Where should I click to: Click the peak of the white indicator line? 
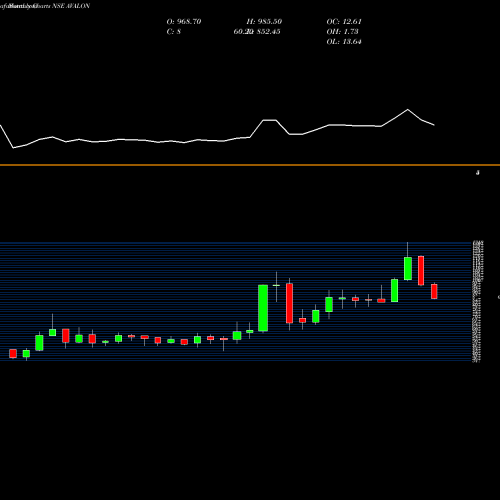click(x=407, y=110)
